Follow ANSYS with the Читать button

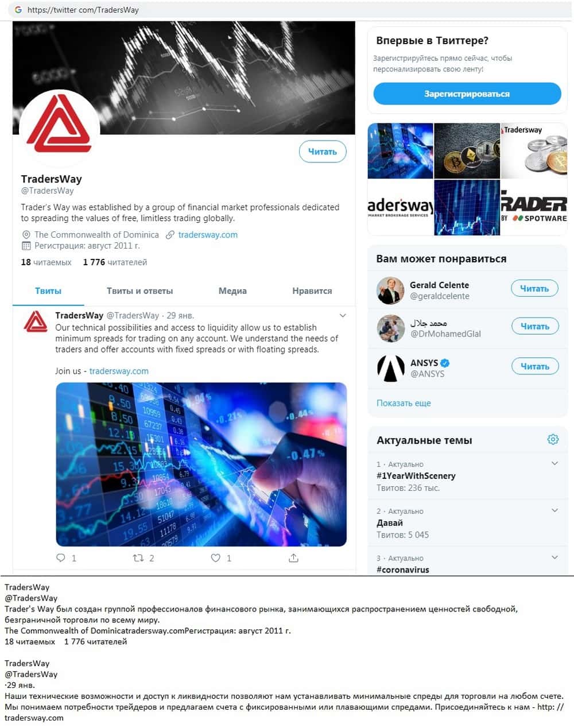coord(534,366)
